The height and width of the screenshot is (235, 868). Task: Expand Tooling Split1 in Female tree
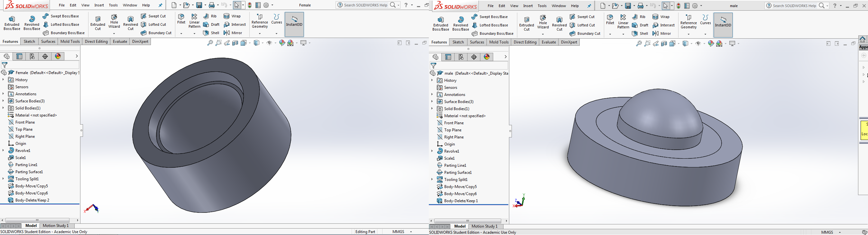(3, 179)
